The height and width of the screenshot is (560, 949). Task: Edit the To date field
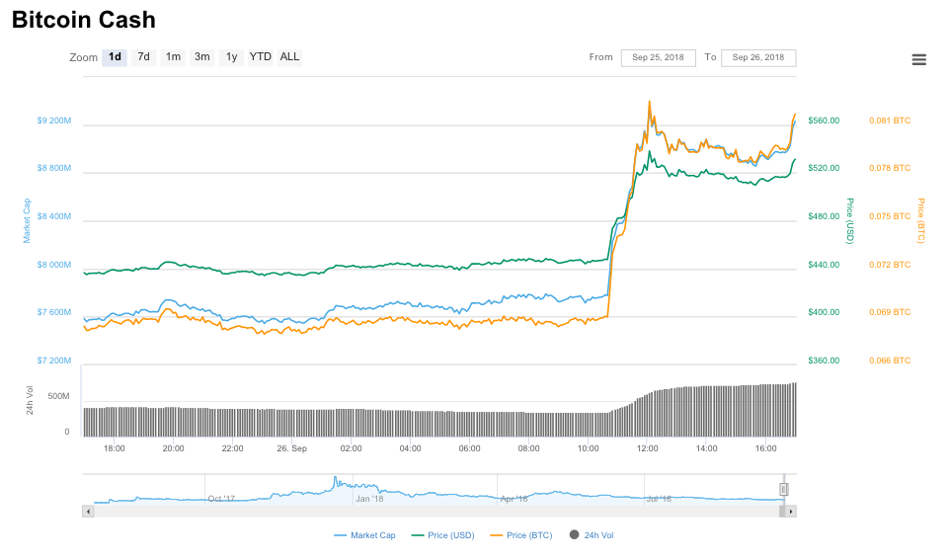point(758,57)
